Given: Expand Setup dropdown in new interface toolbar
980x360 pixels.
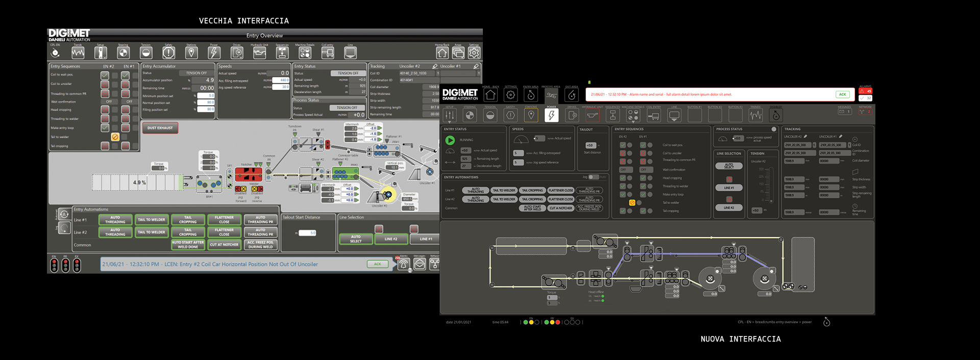Looking at the screenshot, I should pyautogui.click(x=450, y=122).
